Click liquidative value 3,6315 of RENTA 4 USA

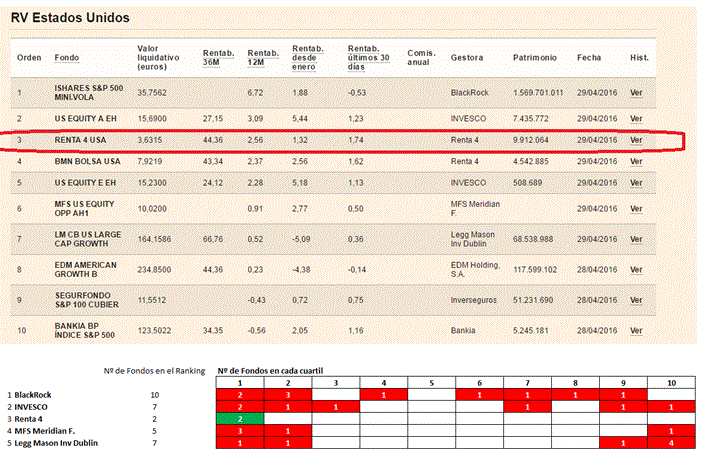pyautogui.click(x=150, y=140)
